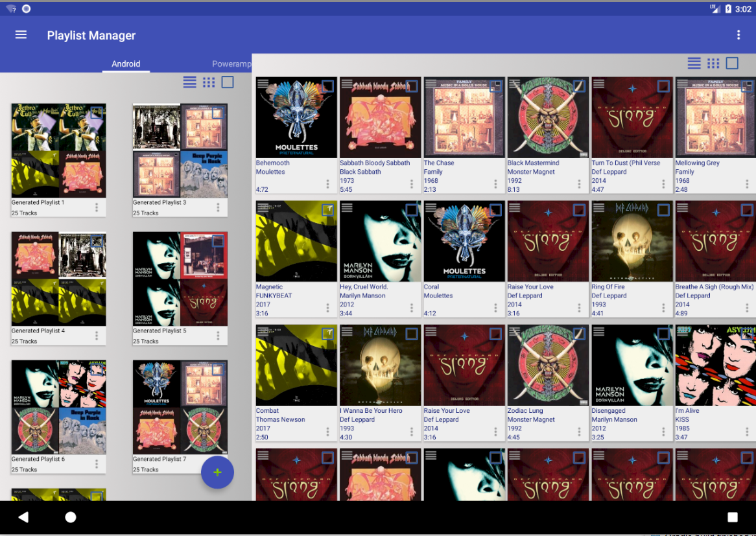This screenshot has width=756, height=536.
Task: Open options menu for Generated Playlist 5
Action: (218, 336)
